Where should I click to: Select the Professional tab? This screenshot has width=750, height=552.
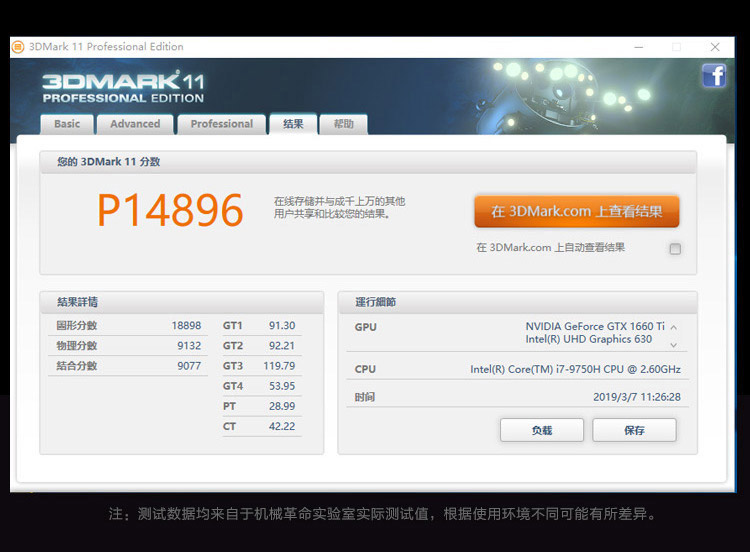[x=221, y=124]
